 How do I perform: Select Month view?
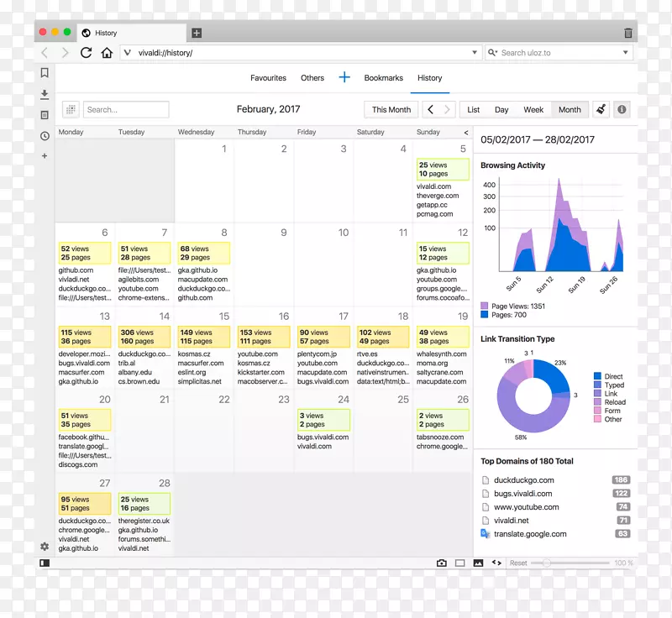570,110
